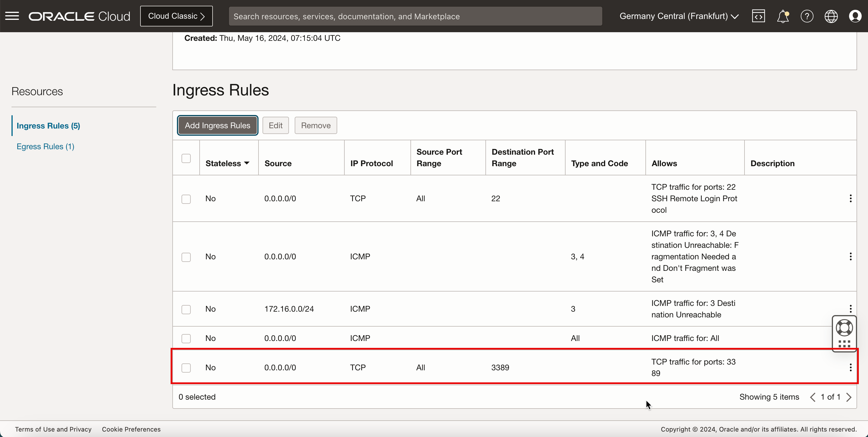Click the Edit button for rules

coord(275,125)
